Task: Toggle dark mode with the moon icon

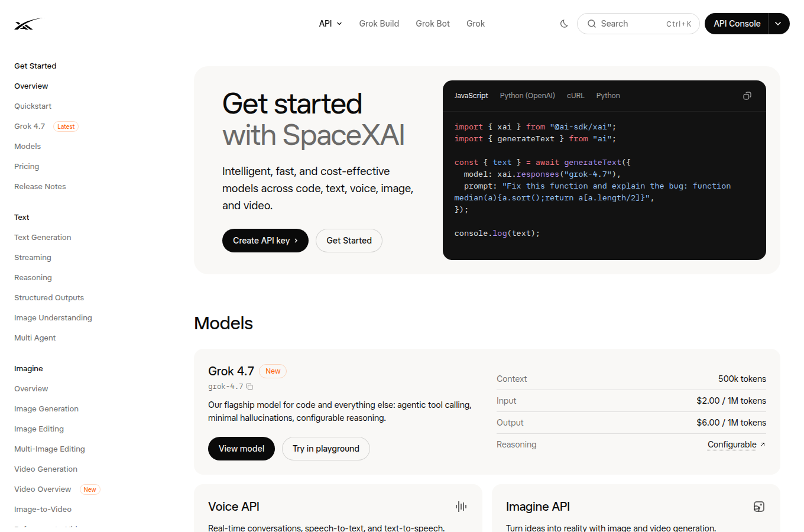Action: click(x=564, y=24)
